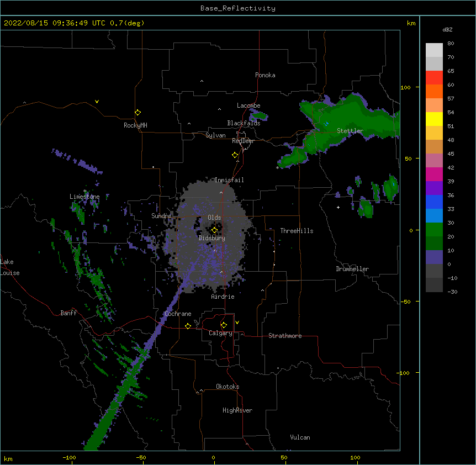This screenshot has height=465, width=476.
Task: Click the yellow diamond marker south of Cochrane
Action: click(x=188, y=326)
